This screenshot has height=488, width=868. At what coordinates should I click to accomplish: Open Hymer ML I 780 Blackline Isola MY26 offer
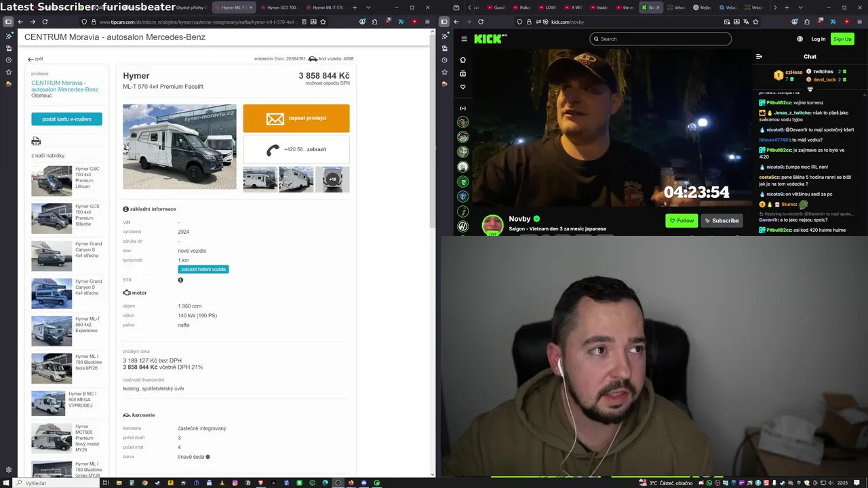pyautogui.click(x=67, y=368)
